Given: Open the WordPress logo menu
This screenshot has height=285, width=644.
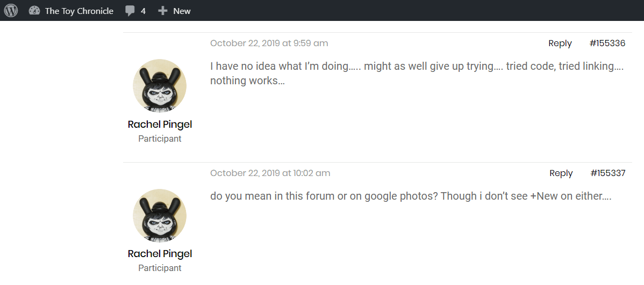Looking at the screenshot, I should pos(11,11).
